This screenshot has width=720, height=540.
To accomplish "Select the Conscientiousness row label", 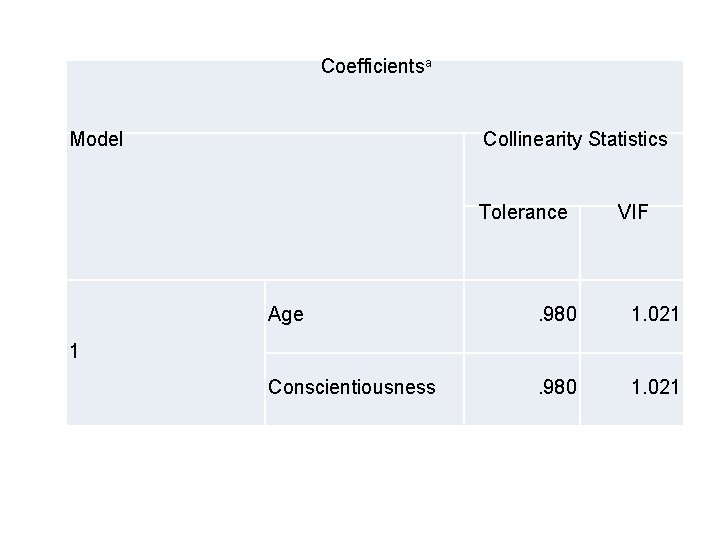I will pyautogui.click(x=351, y=387).
